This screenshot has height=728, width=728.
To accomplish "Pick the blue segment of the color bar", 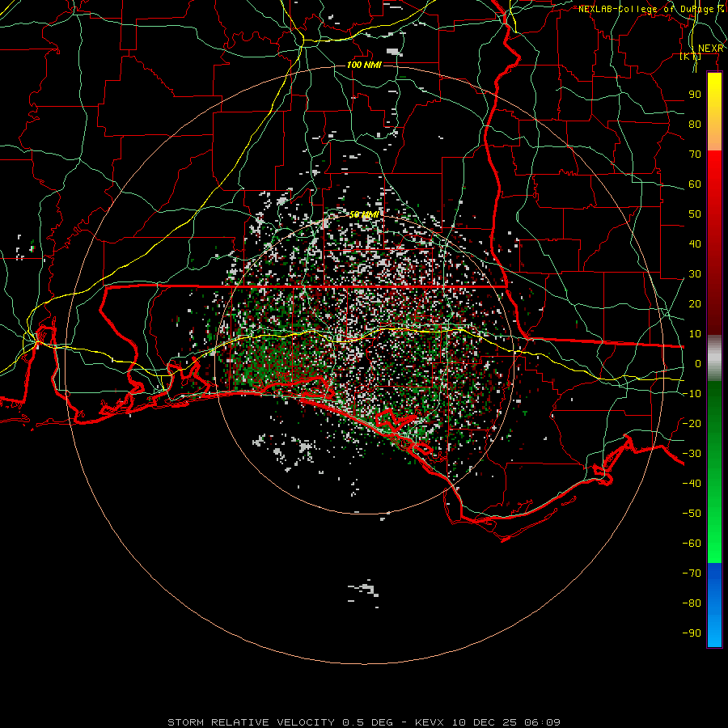I will [x=714, y=605].
